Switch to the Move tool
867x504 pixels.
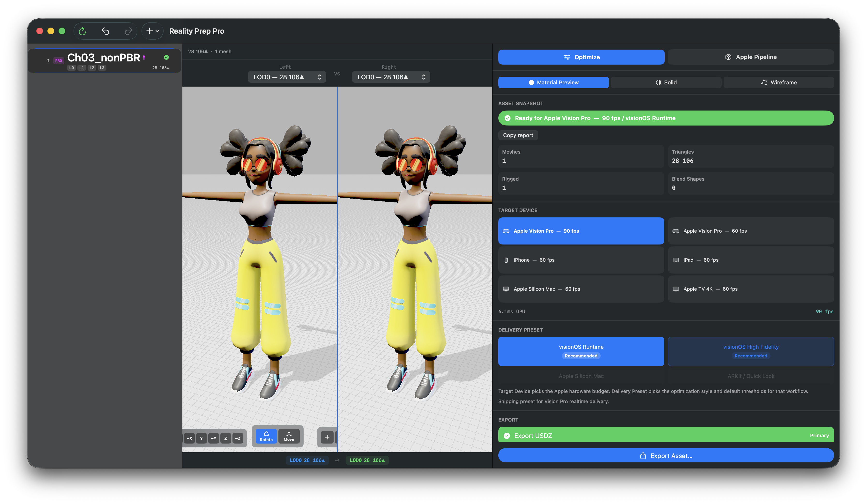pos(289,436)
